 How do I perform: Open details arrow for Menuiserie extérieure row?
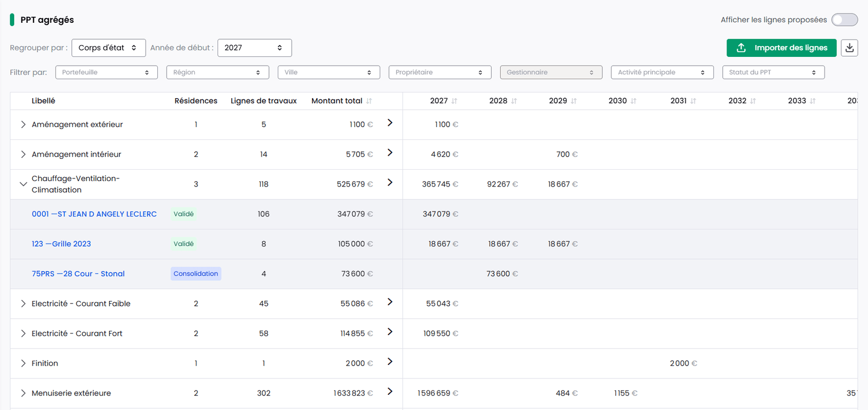click(390, 391)
